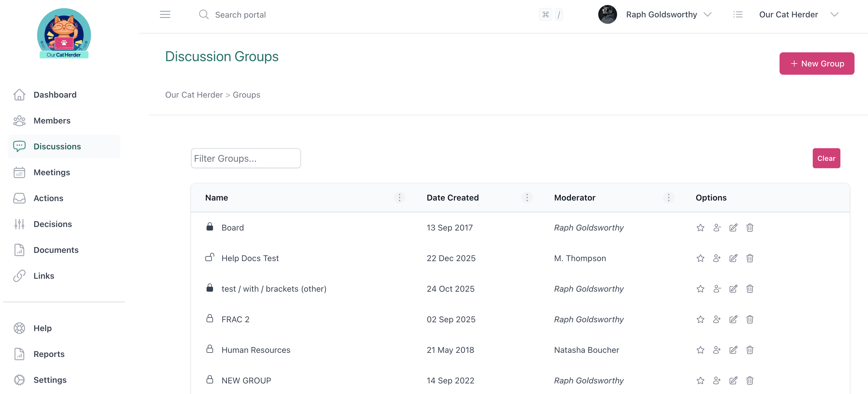Open Name column options menu
Screen dimensions: 868x394
click(x=399, y=198)
